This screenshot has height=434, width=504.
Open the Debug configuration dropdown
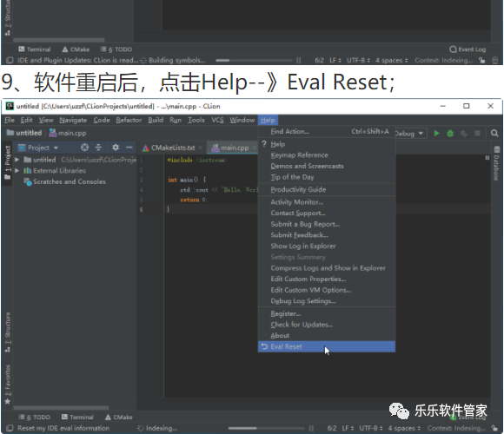411,133
